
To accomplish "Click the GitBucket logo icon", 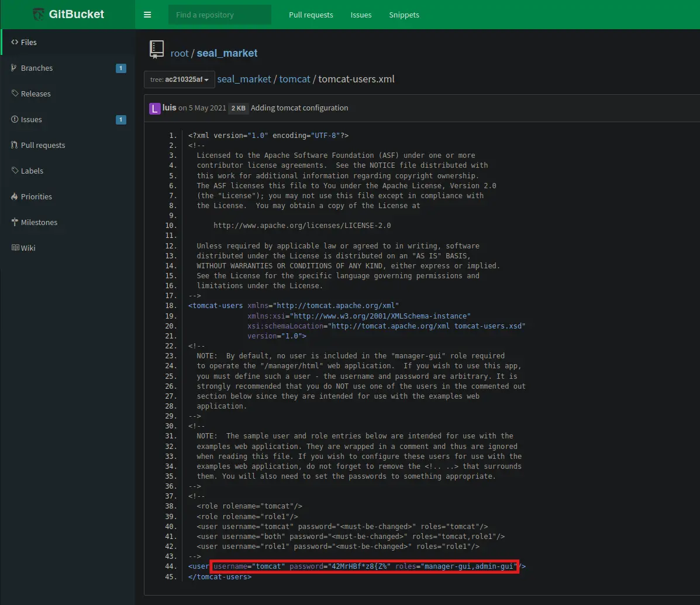I will pos(39,14).
